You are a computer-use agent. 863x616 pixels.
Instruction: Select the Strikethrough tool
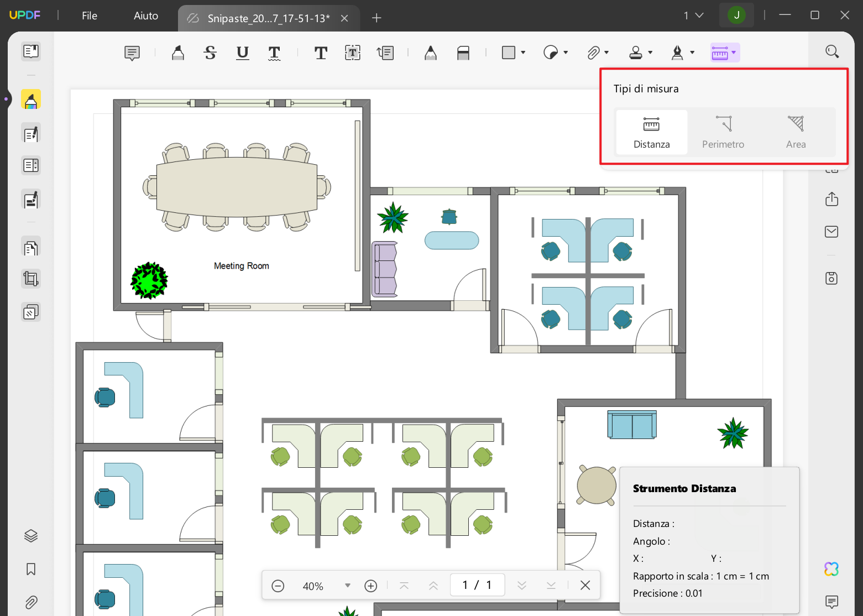(x=210, y=53)
